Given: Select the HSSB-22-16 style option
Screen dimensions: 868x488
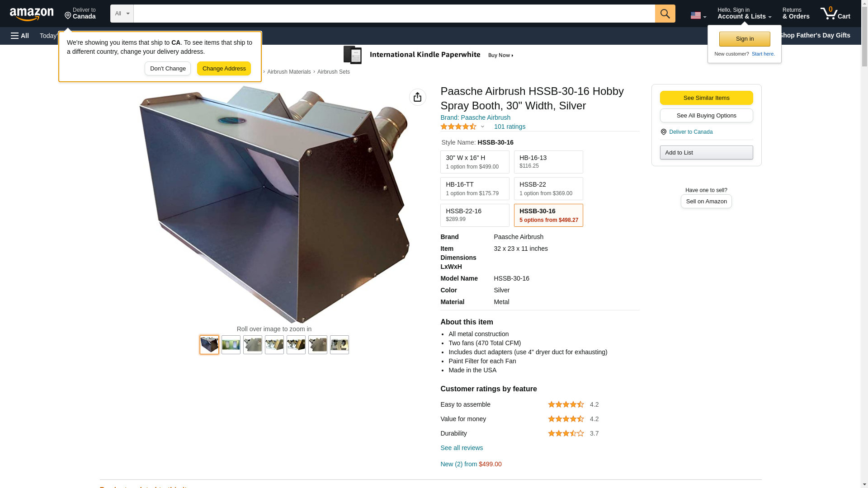Looking at the screenshot, I should tap(474, 215).
